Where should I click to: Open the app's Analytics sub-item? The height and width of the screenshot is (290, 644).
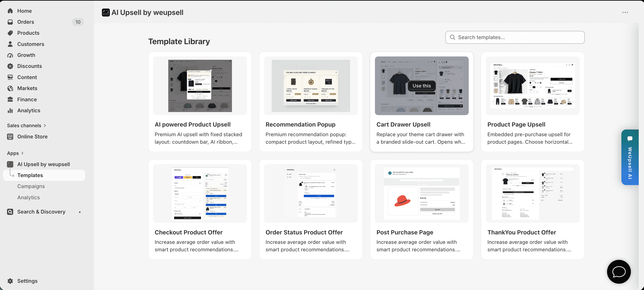click(x=28, y=197)
